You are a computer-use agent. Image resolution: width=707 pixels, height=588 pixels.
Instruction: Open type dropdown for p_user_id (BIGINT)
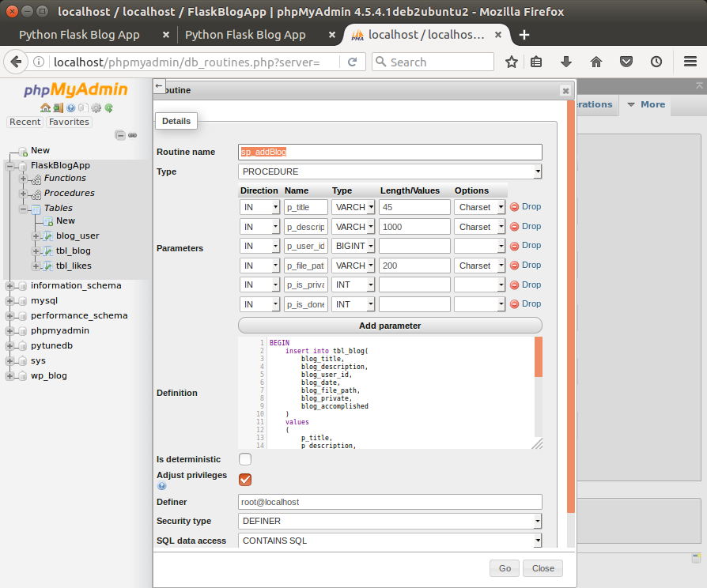[x=353, y=246]
